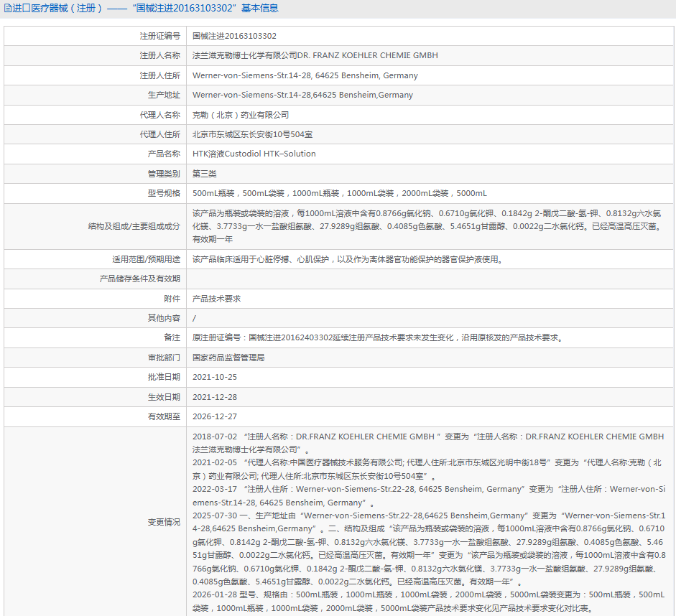Viewport: 676px width, 616px height.
Task: Click the 型号规格 value starting 500mL瓶装
Action: 339,193
